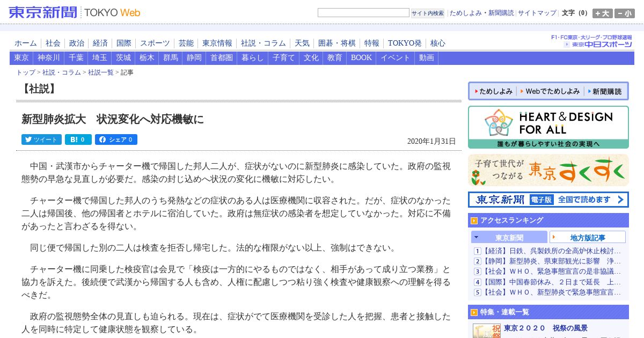The height and width of the screenshot is (338, 644).
Task: Open the 文化 category
Action: tap(311, 58)
